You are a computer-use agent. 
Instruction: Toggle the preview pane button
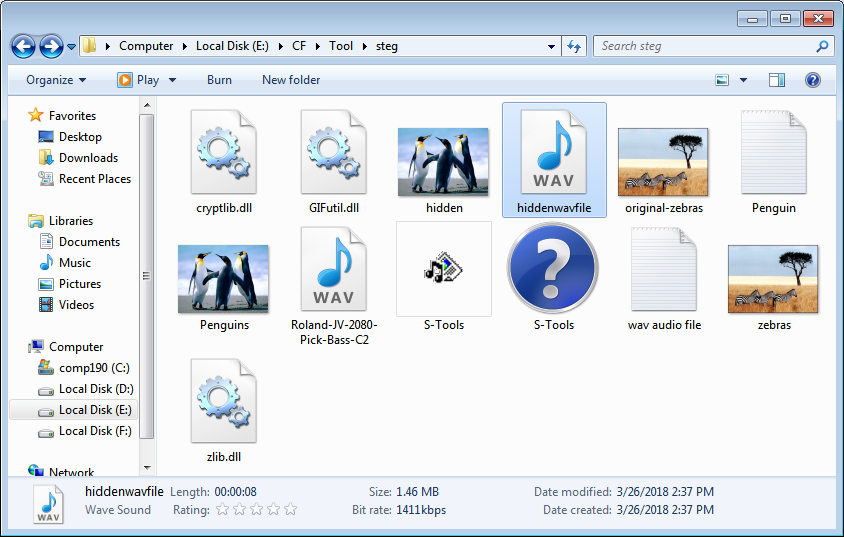point(777,80)
